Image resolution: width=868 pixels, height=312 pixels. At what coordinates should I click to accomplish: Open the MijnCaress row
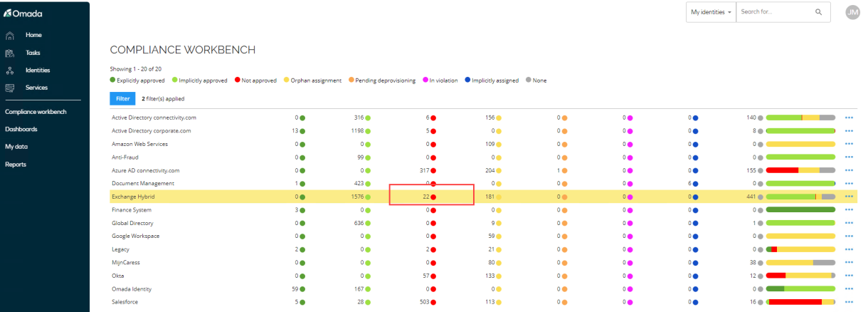483,262
